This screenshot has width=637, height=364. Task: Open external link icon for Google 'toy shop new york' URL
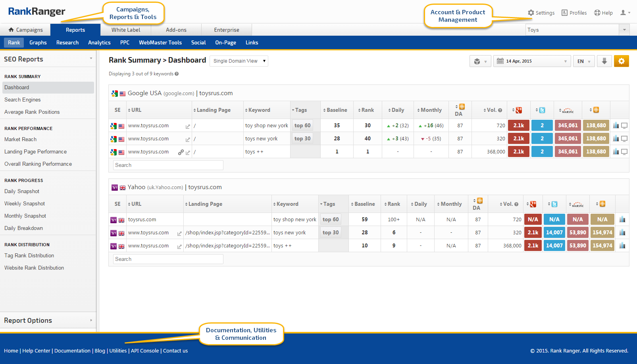188,126
